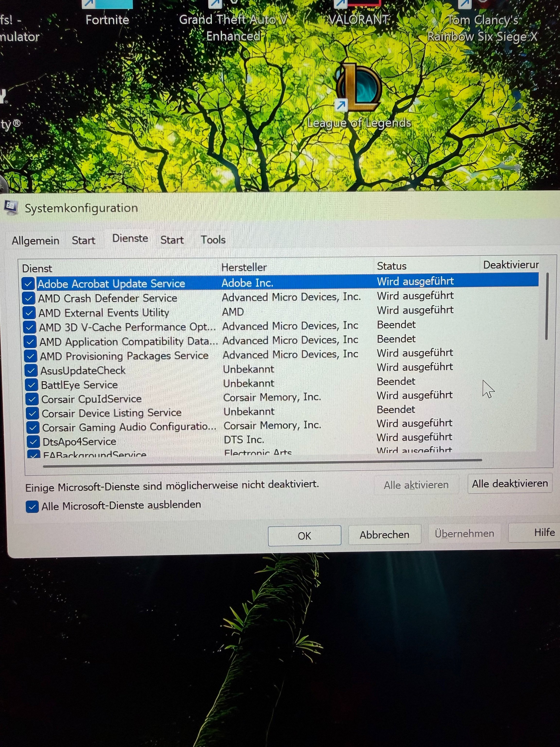This screenshot has height=747, width=560.
Task: Toggle the BattlEye Service checkbox
Action: [32, 385]
